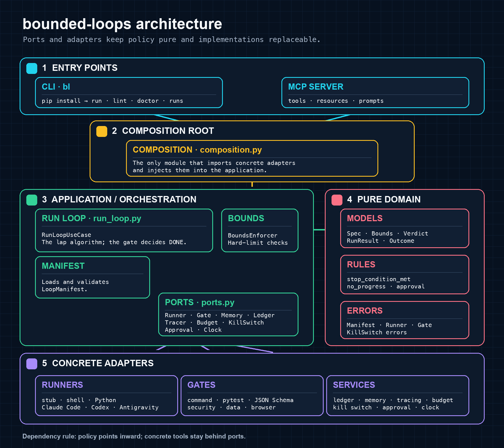Select the ERRORS card heading
This screenshot has width=504, height=448.
365,311
